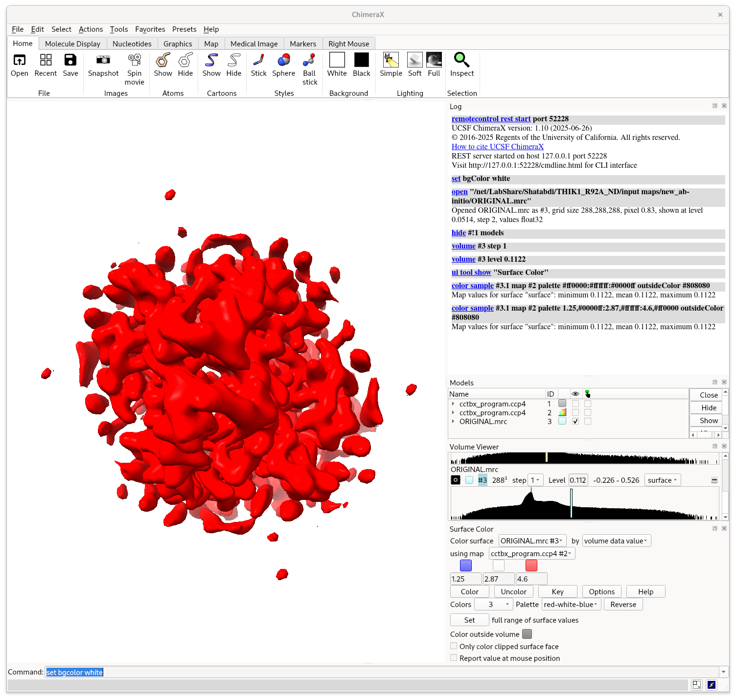Apply the Sphere style
This screenshot has height=700, width=736.
[283, 60]
